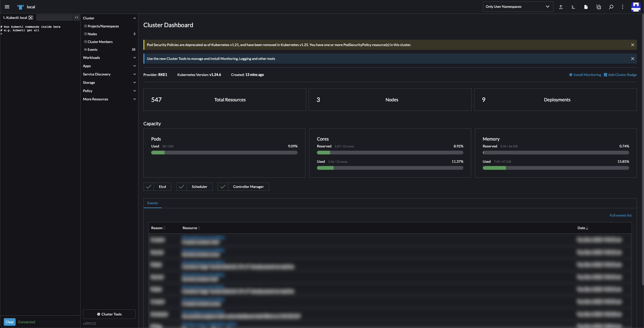Click the Import YAML upload icon
Viewport: 644px width, 328px height.
click(x=561, y=7)
